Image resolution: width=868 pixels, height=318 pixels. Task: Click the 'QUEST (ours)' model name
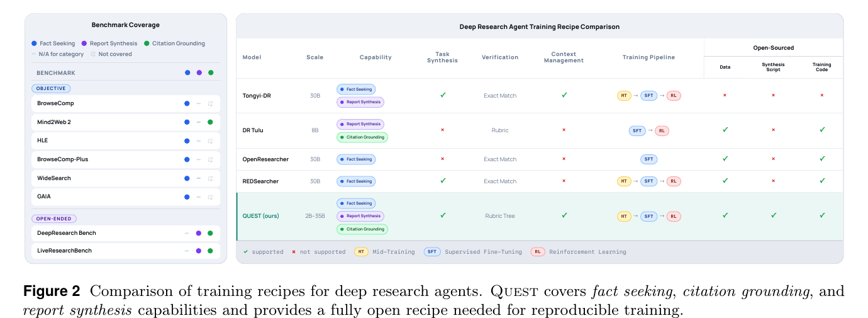pos(261,216)
